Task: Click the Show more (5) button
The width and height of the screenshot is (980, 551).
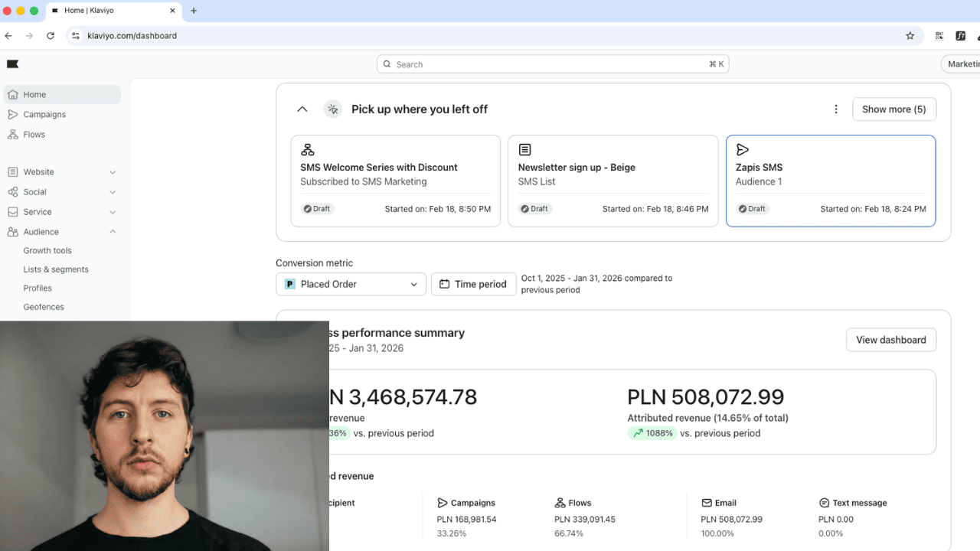Action: click(893, 109)
